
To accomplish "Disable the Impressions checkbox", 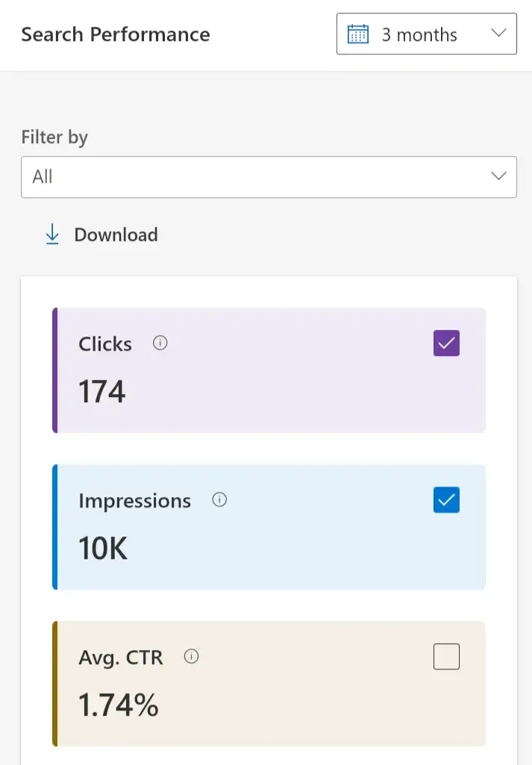I will click(446, 500).
